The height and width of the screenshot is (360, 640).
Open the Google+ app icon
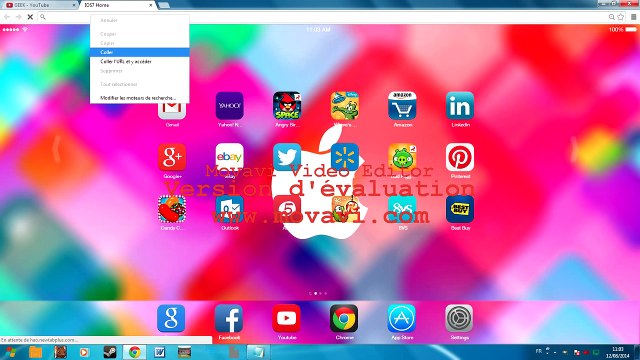172,157
